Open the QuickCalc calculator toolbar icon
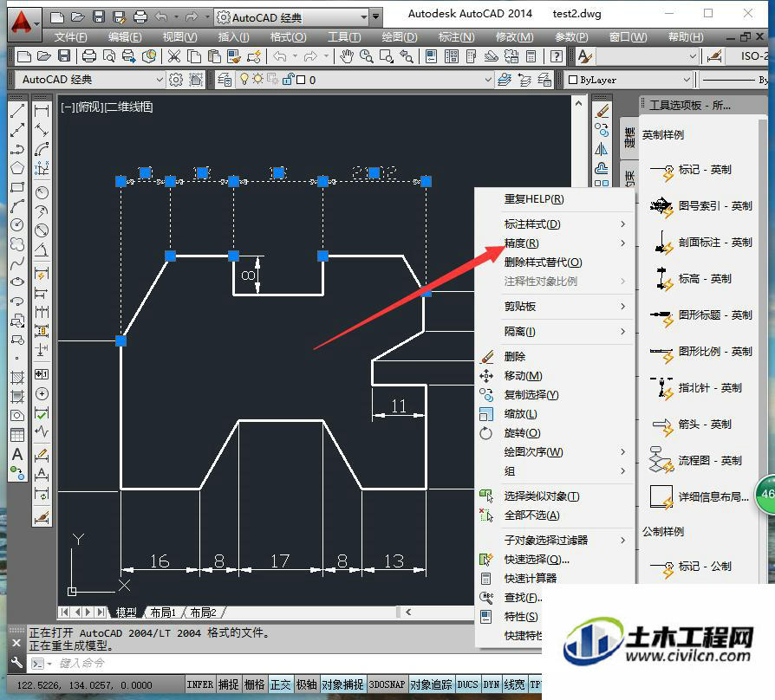 531,56
